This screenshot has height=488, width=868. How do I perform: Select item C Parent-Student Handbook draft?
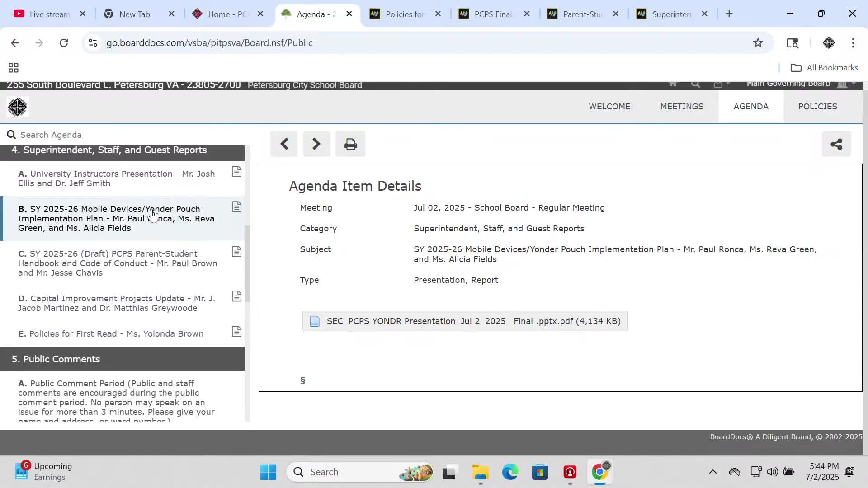tap(118, 263)
